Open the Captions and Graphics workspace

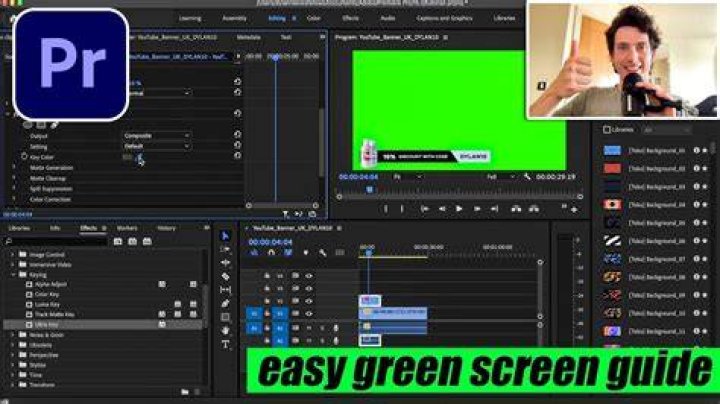click(444, 18)
